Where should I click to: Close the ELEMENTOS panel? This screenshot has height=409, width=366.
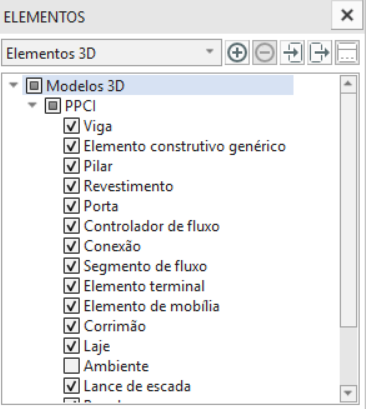point(347,15)
